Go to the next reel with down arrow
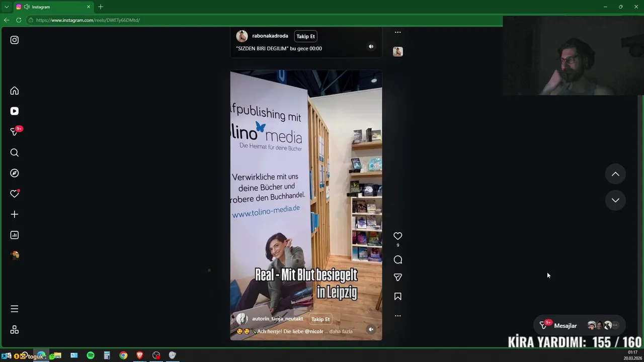This screenshot has height=362, width=644. click(x=615, y=200)
